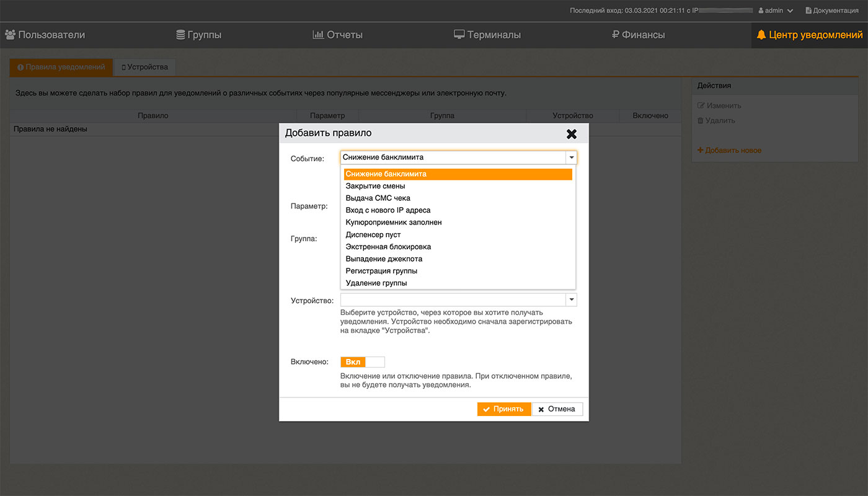Expand the Device dropdown arrow
Screen dimensions: 868x496
tap(570, 300)
